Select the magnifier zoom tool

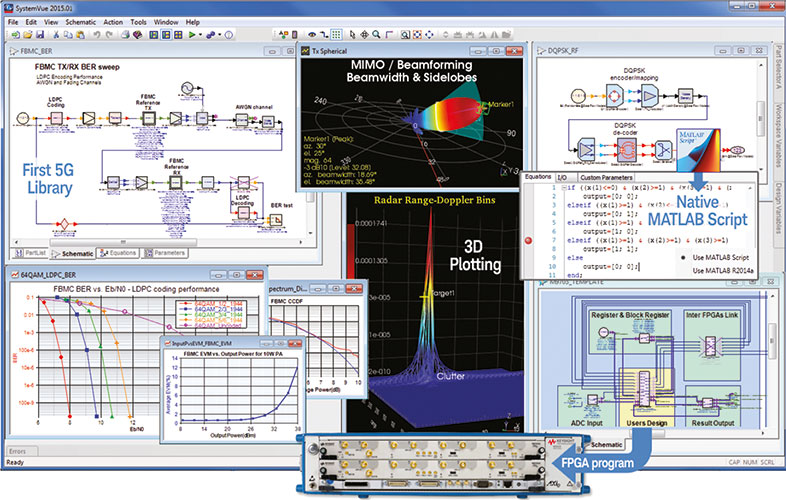click(x=376, y=35)
